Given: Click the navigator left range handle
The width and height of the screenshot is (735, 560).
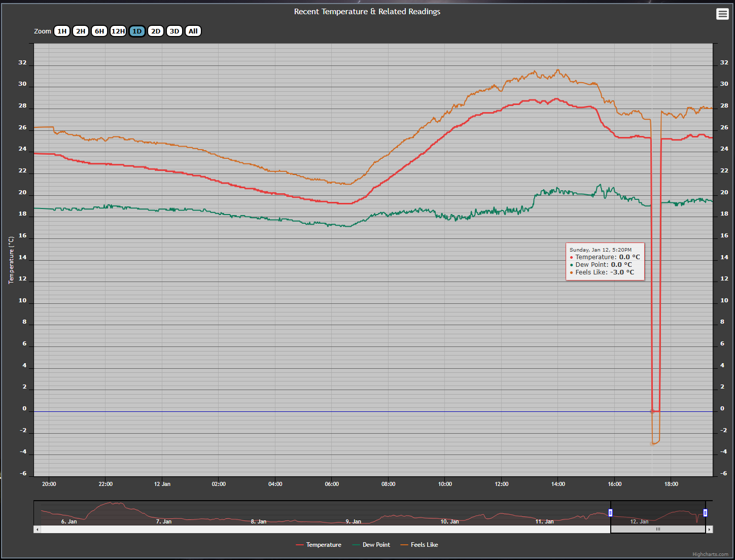Looking at the screenshot, I should (x=610, y=513).
